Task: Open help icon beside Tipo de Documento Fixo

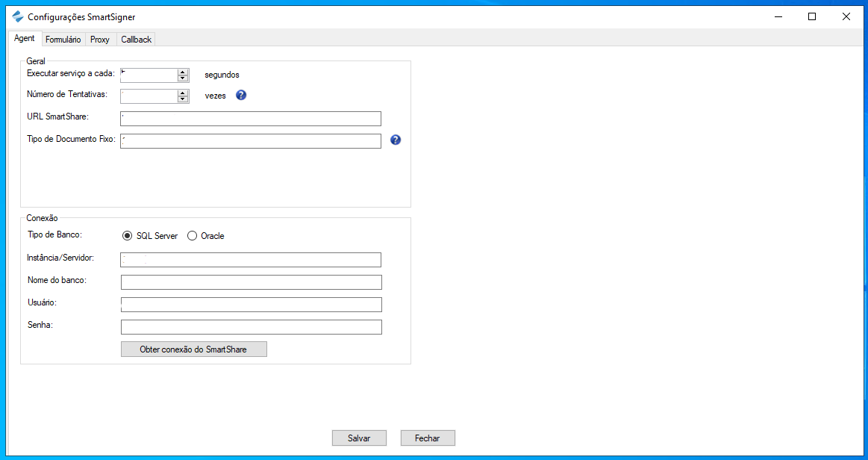Action: click(x=396, y=140)
